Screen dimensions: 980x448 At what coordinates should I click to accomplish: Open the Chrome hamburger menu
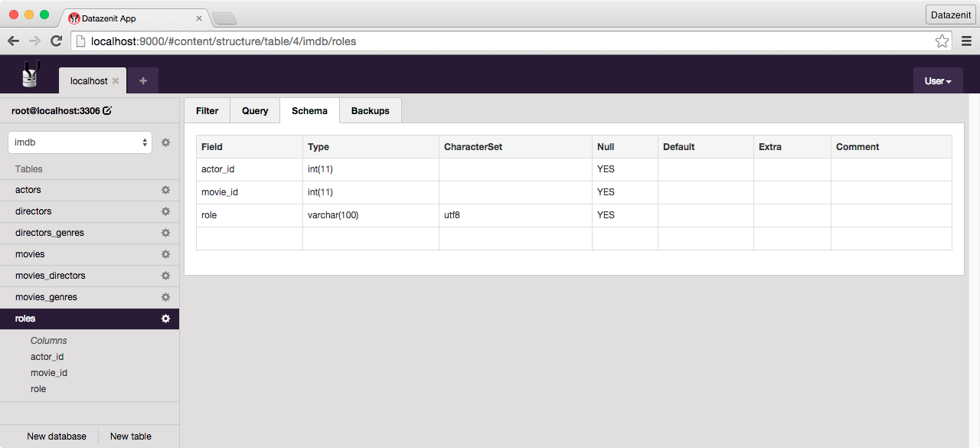tap(966, 41)
